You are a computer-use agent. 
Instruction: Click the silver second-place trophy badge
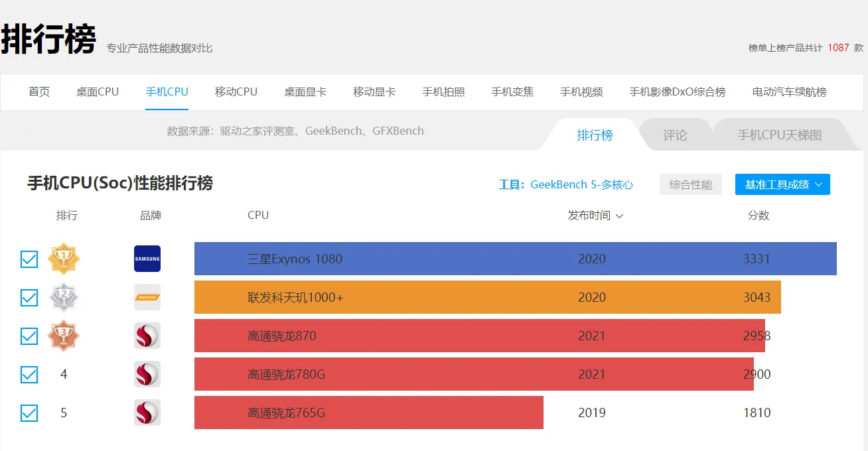pyautogui.click(x=64, y=297)
